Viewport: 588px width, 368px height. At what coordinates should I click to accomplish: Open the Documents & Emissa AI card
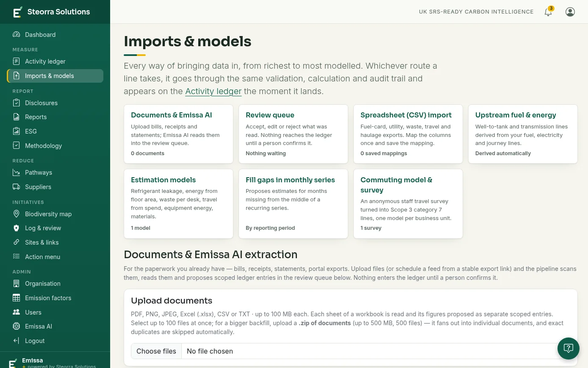click(x=178, y=134)
